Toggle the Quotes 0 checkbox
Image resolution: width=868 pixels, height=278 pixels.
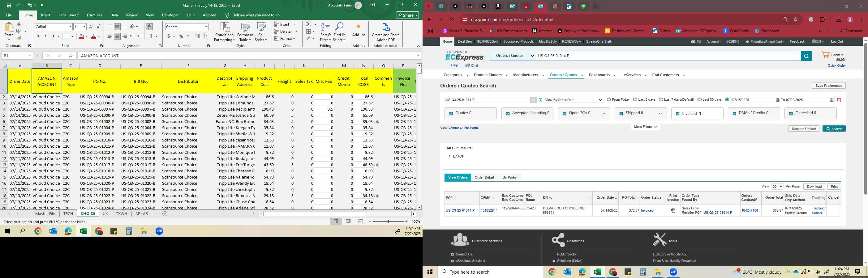(x=451, y=114)
